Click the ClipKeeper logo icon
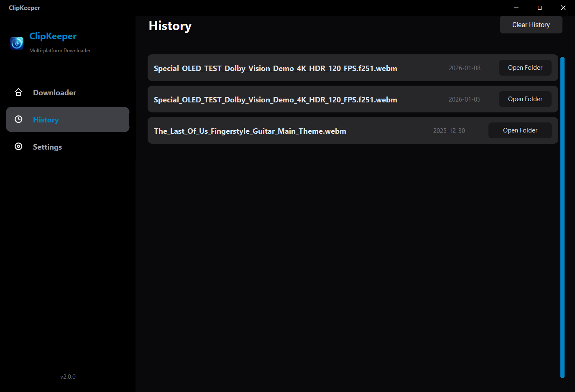This screenshot has width=575, height=392. click(17, 43)
